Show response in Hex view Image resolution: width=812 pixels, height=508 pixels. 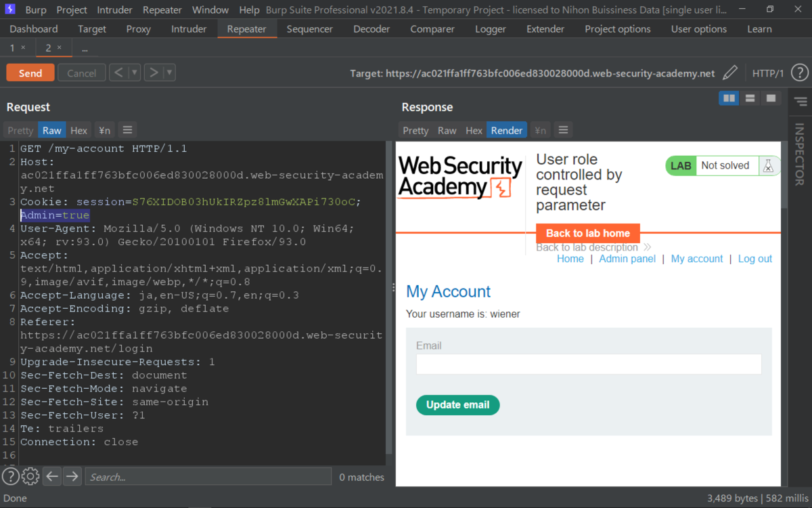(474, 130)
